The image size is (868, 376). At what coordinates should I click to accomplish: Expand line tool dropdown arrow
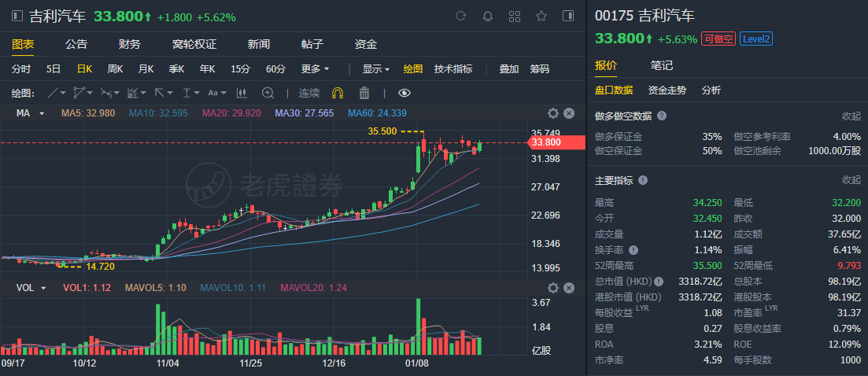point(63,93)
